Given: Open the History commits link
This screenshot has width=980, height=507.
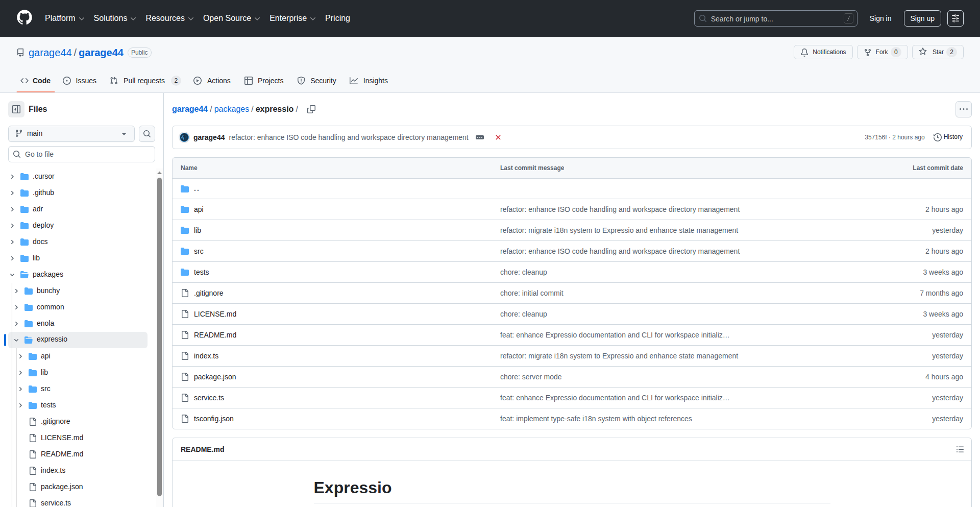Looking at the screenshot, I should point(948,137).
